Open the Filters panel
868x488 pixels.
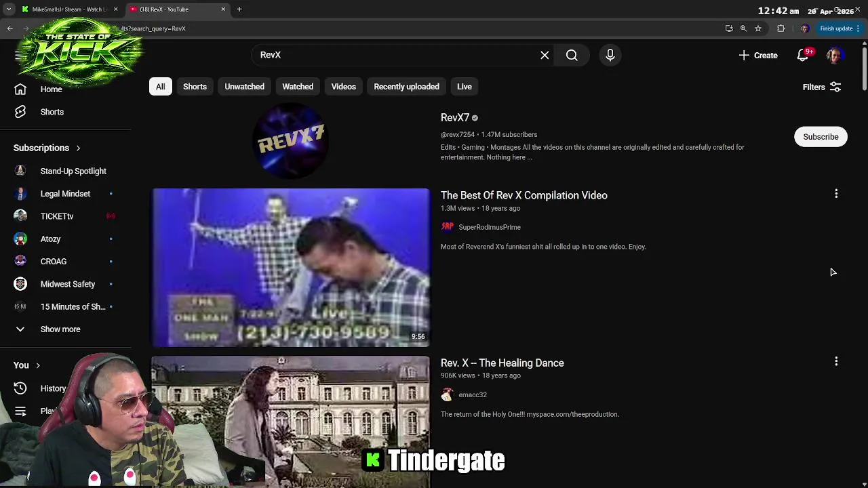[822, 87]
